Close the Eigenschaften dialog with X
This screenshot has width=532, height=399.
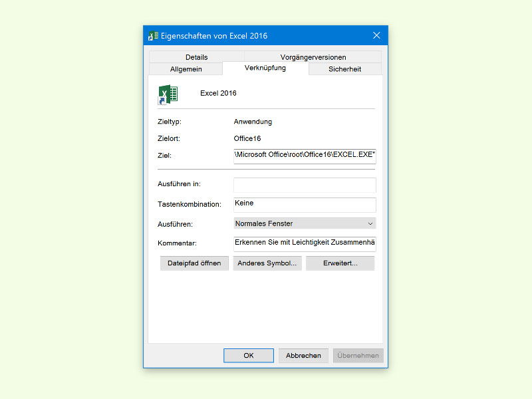point(376,35)
